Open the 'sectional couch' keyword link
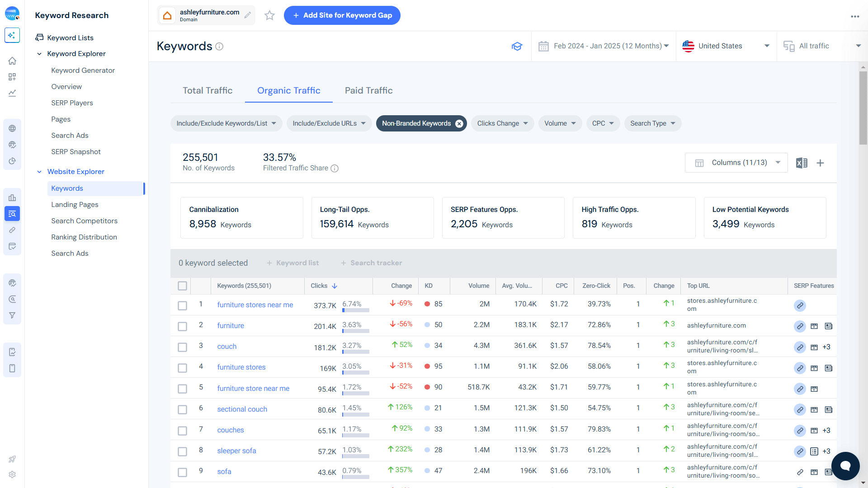 [x=242, y=409]
